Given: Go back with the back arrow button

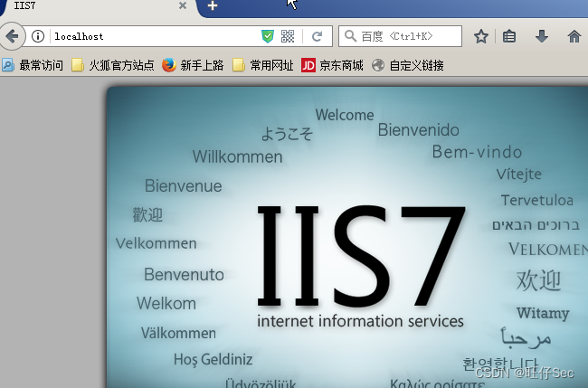Looking at the screenshot, I should click(12, 36).
